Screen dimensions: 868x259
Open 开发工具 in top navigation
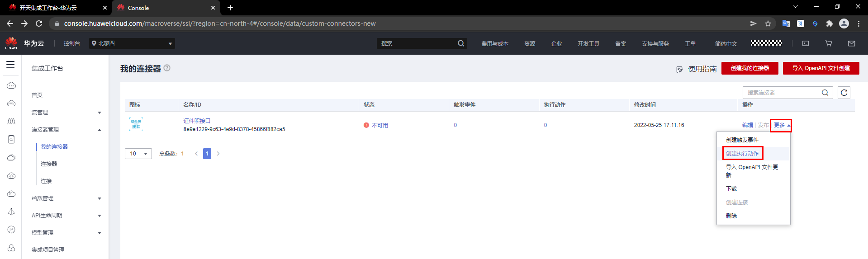pyautogui.click(x=588, y=44)
